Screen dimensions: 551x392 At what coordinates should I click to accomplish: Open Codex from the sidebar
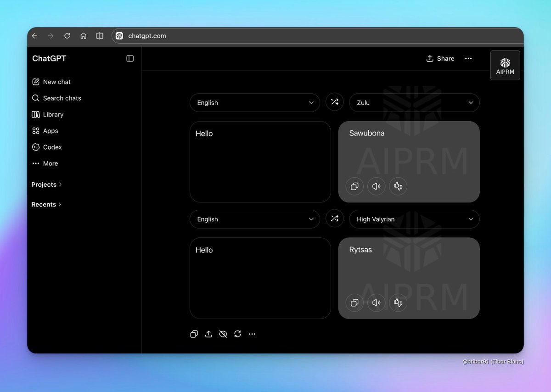[x=46, y=147]
